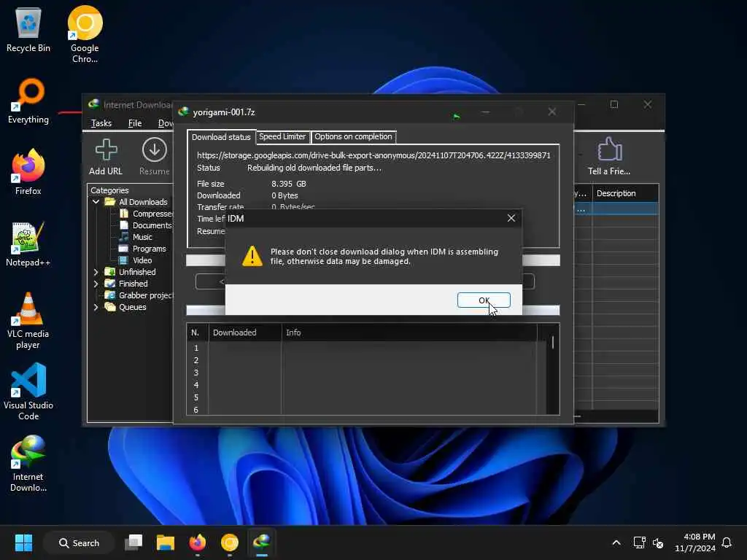Open the Everything search desktop icon
Viewport: 747px width, 560px height.
[28, 101]
